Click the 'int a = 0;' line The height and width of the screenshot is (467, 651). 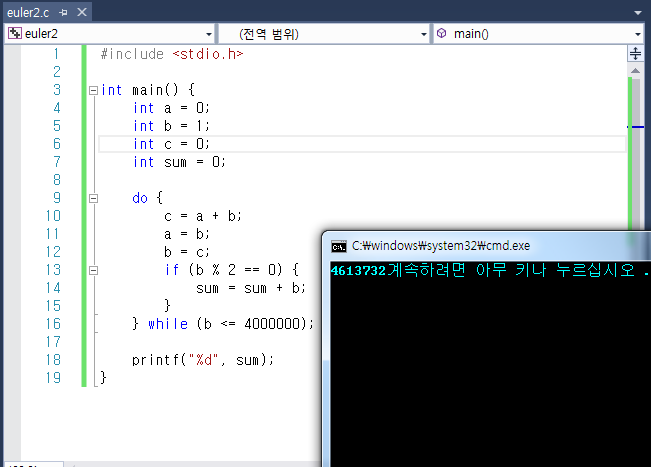(171, 108)
